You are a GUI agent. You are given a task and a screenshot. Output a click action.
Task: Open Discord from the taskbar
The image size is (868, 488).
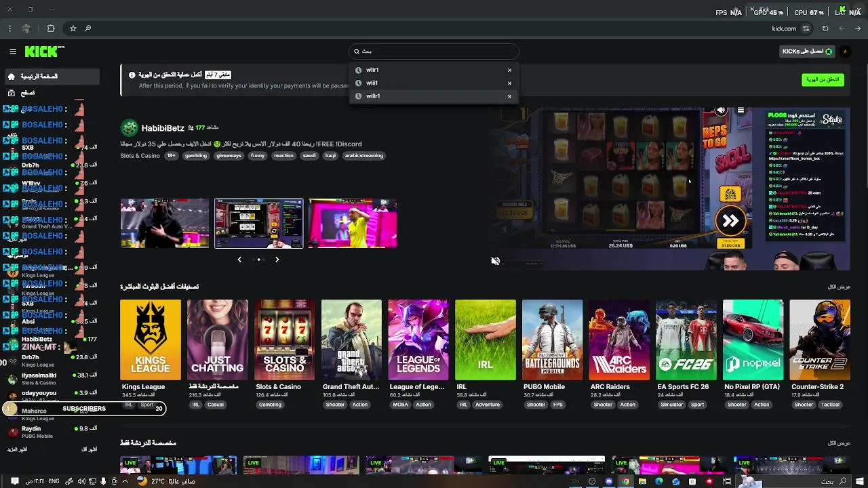[609, 481]
